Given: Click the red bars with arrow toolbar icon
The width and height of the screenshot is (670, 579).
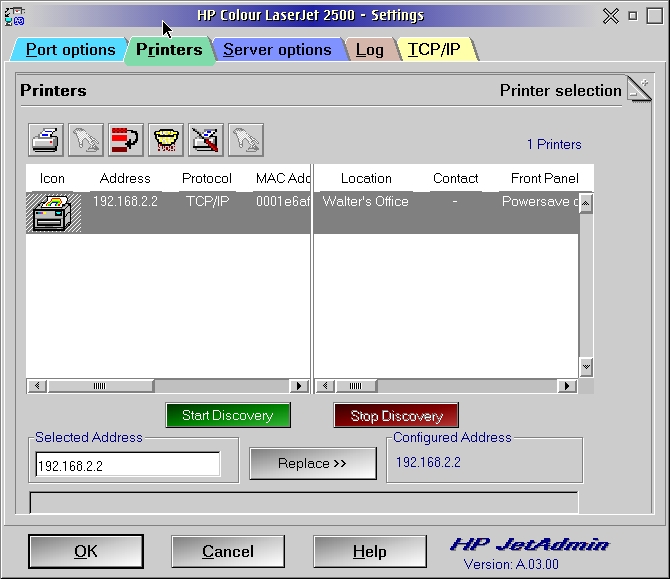Looking at the screenshot, I should click(x=126, y=140).
